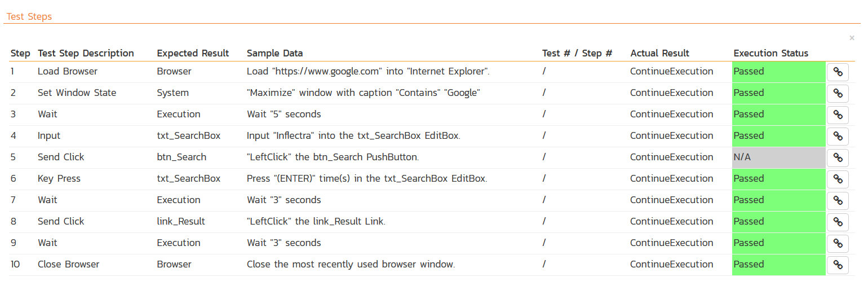Click link icon beside the N/A status
Image resolution: width=868 pixels, height=281 pixels.
coord(838,157)
